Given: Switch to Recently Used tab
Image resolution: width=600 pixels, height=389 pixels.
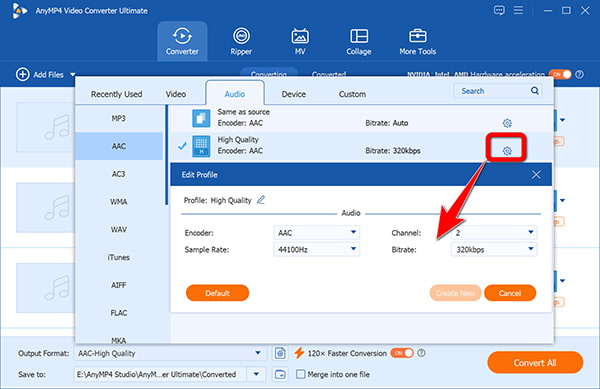Looking at the screenshot, I should click(x=116, y=94).
